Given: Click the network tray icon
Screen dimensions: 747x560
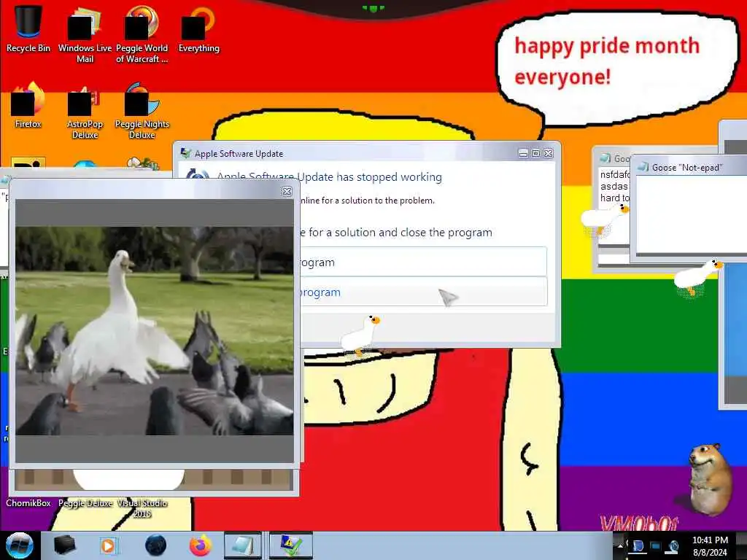Looking at the screenshot, I should (x=655, y=546).
